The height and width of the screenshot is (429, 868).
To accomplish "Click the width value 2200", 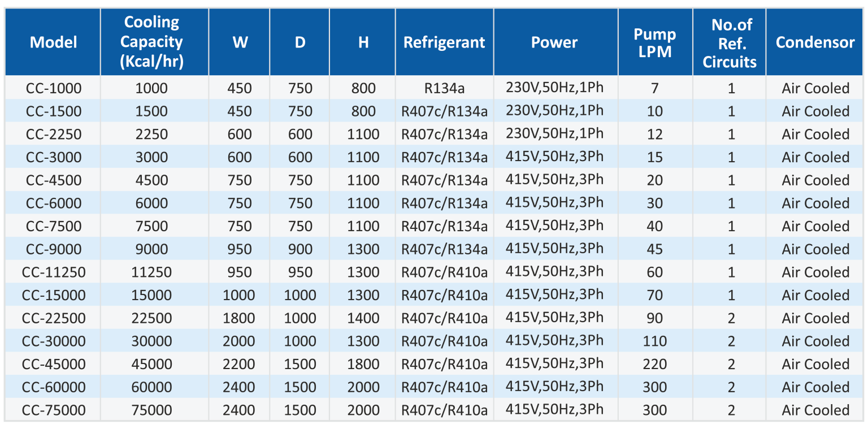I will (239, 365).
